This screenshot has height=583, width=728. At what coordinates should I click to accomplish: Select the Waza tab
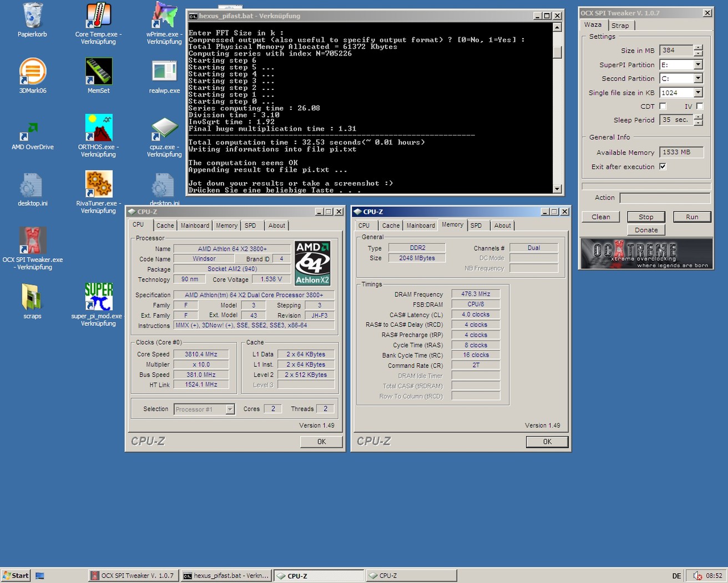pos(593,24)
